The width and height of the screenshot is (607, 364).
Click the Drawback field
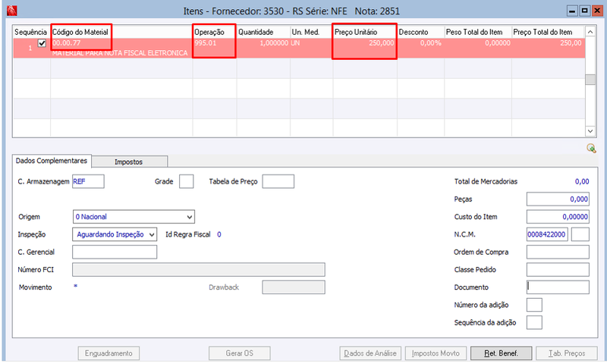pos(294,287)
